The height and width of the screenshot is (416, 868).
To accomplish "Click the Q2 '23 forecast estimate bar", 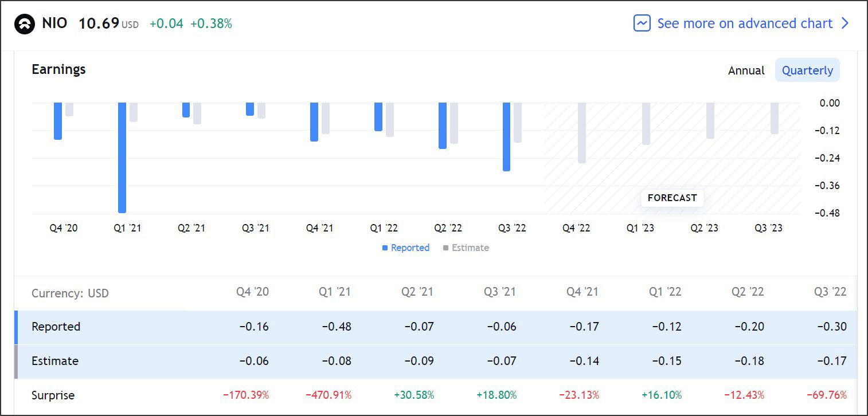I will 710,120.
